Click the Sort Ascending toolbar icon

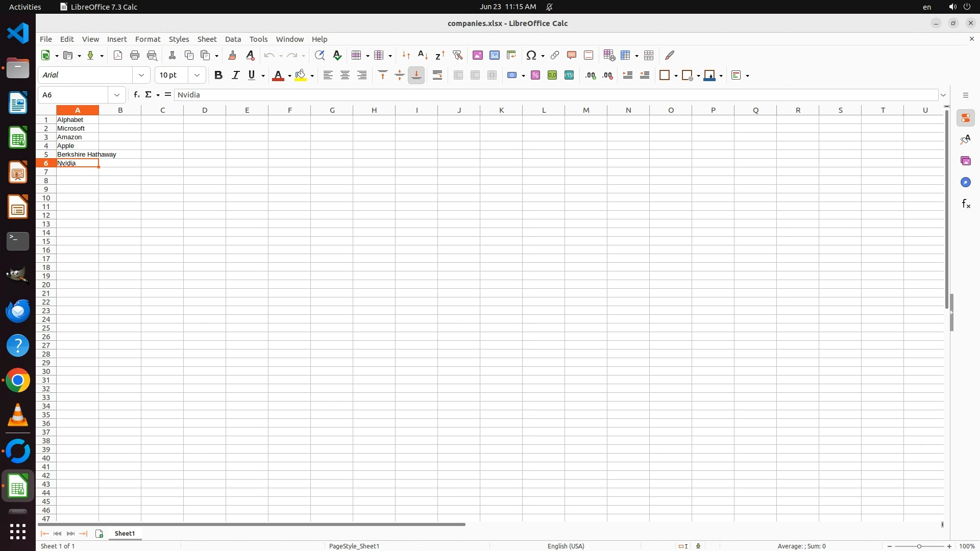coord(423,55)
